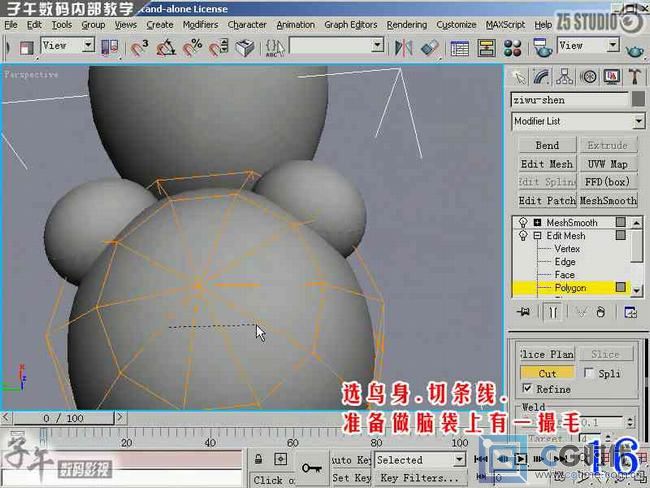
Task: Switch to the Utilities hammer panel
Action: tap(635, 77)
